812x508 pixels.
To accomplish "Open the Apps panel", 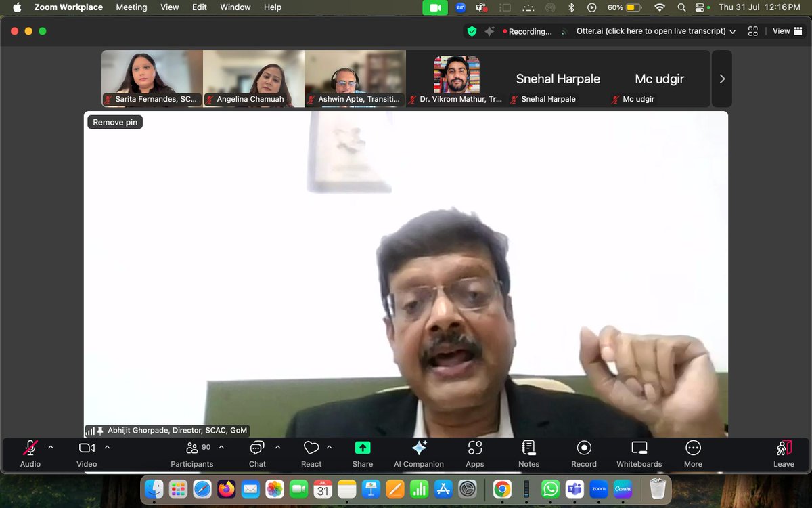I will [475, 453].
